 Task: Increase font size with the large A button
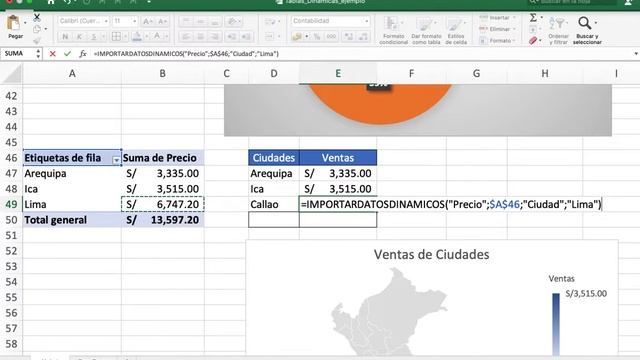(x=148, y=21)
